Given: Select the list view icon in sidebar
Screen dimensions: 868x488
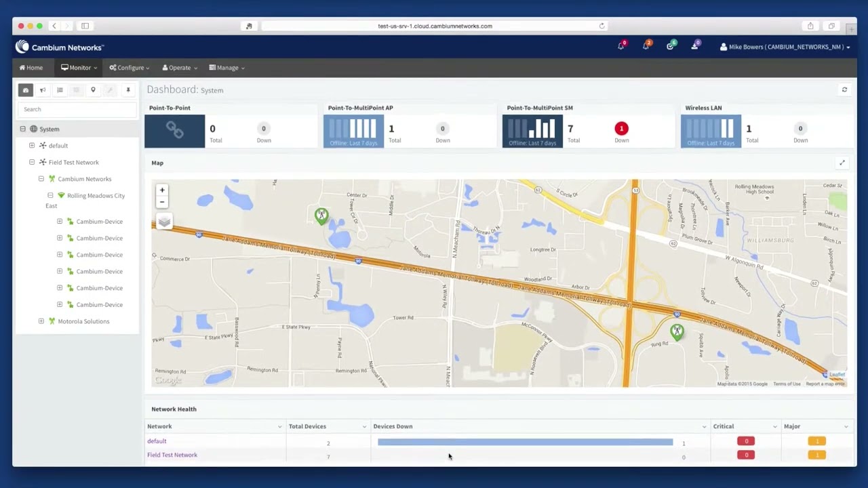Looking at the screenshot, I should tap(60, 90).
